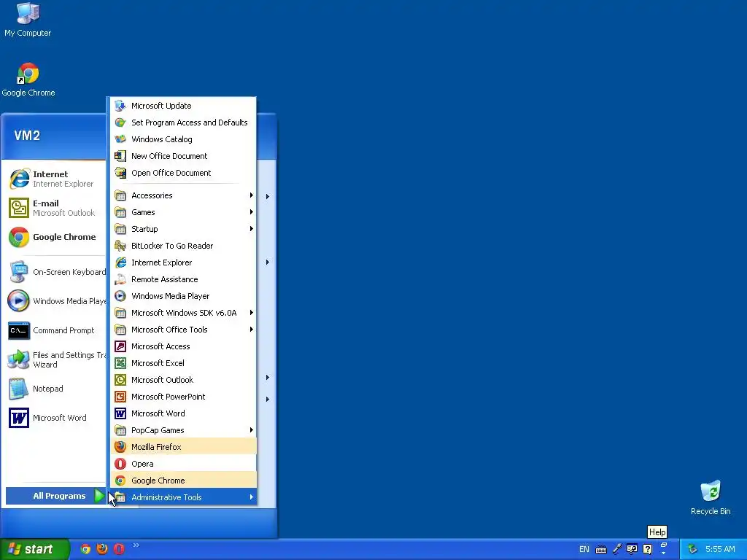Expand the Startup folder submenu
This screenshot has width=747, height=560.
click(183, 229)
